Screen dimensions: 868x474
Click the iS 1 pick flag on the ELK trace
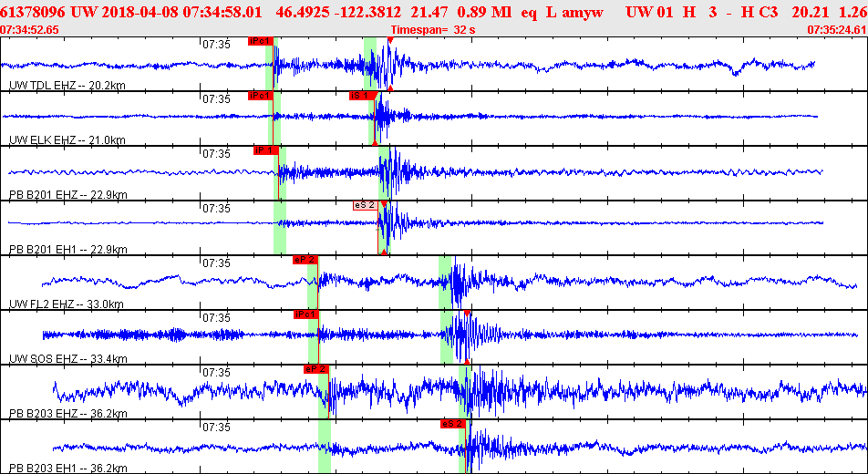pos(363,96)
